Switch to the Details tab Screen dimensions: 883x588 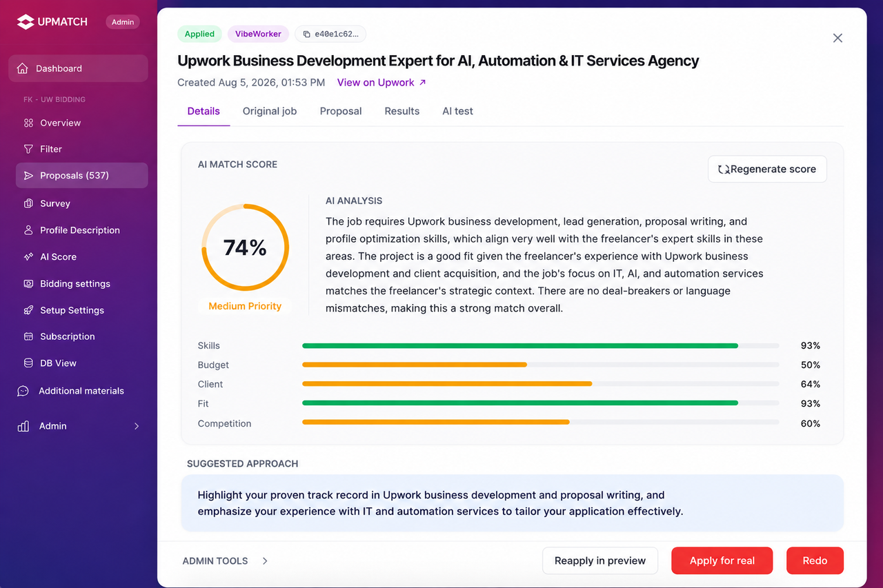pos(204,111)
